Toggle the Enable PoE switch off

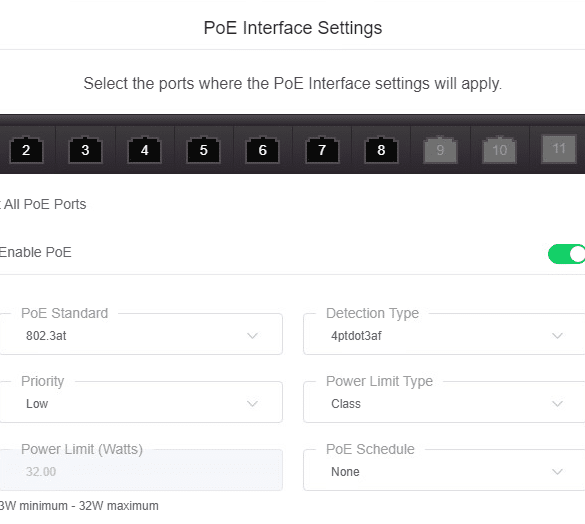tap(567, 254)
